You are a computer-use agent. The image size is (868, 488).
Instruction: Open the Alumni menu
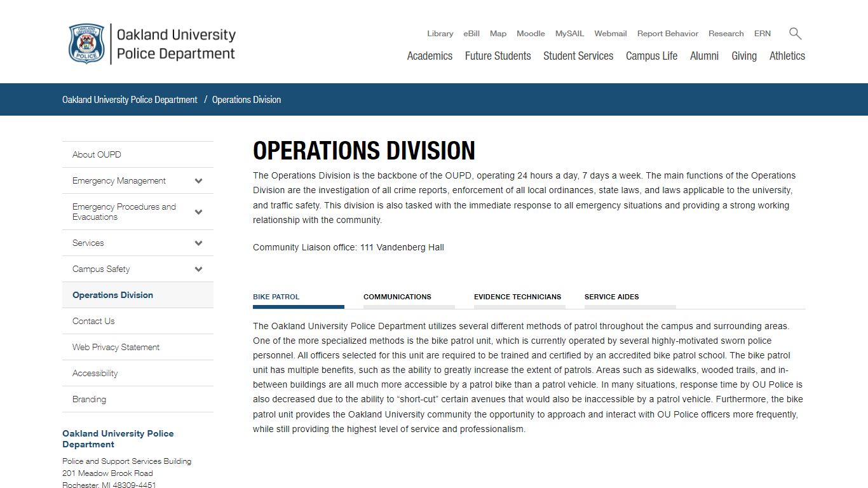(x=704, y=56)
